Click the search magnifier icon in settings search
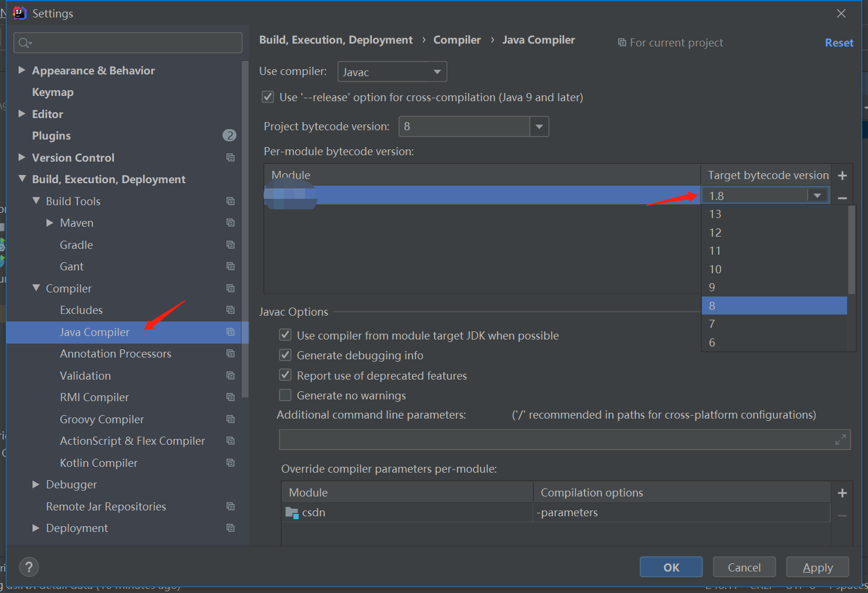868x593 pixels. tap(24, 42)
